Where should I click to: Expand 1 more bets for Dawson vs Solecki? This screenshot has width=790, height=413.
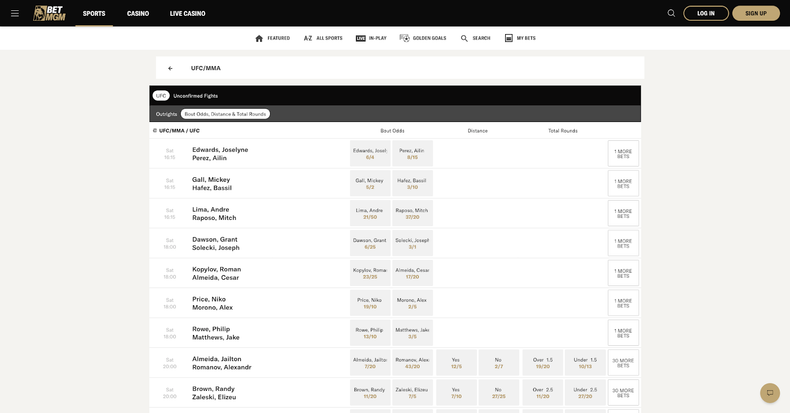click(x=623, y=243)
